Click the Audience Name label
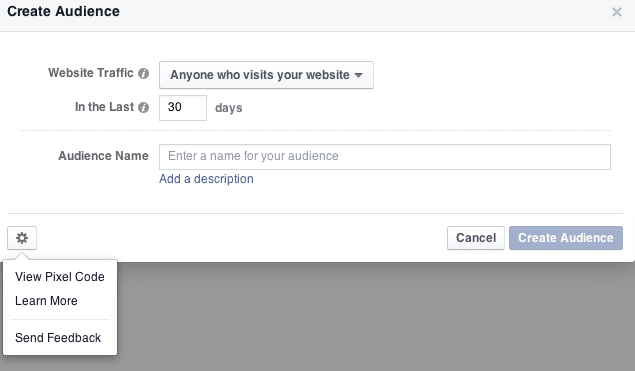635x371 pixels. [103, 156]
